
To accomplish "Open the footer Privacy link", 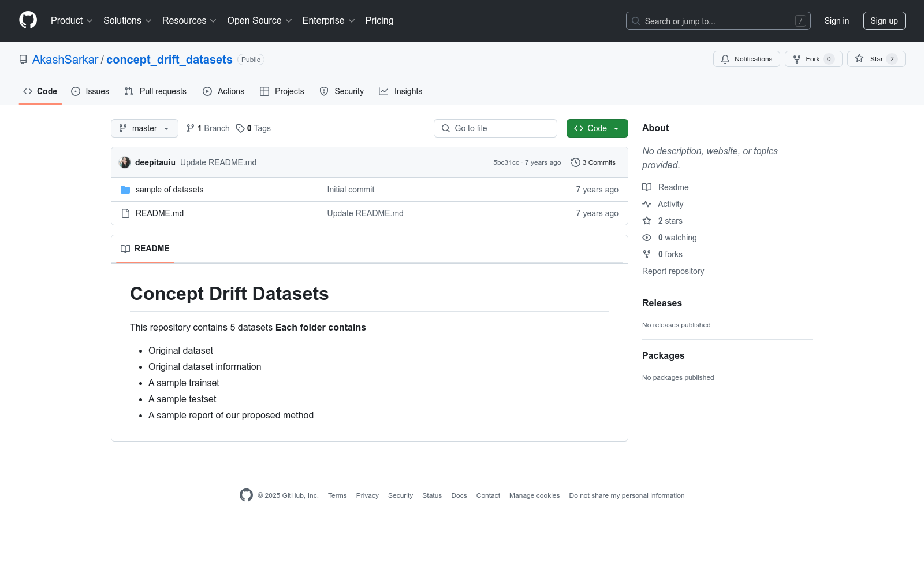I will [x=367, y=495].
